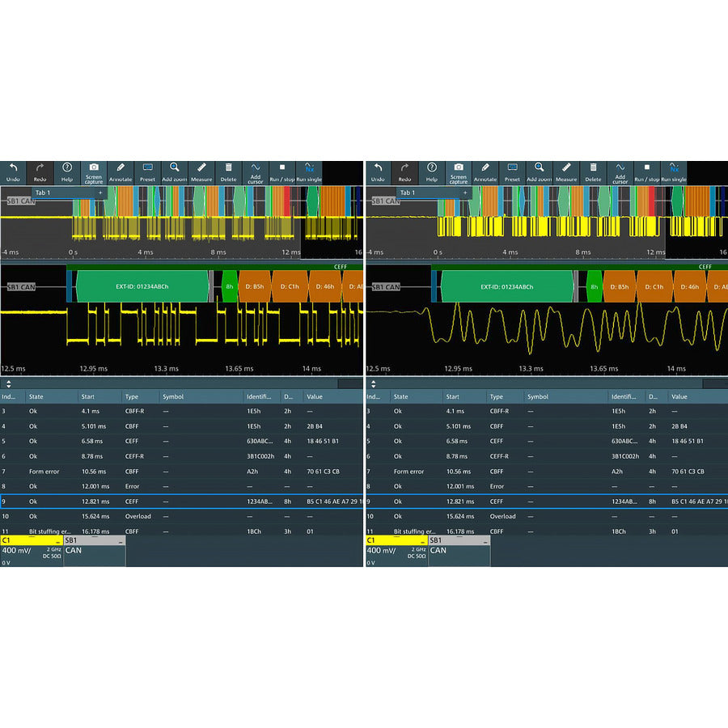The height and width of the screenshot is (728, 728).
Task: Select the Bit stuffing error row in the left table
Action: [x=181, y=531]
